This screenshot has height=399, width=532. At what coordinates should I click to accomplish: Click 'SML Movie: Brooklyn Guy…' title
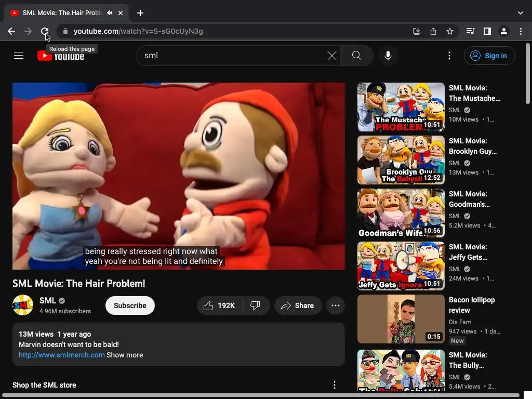click(473, 146)
